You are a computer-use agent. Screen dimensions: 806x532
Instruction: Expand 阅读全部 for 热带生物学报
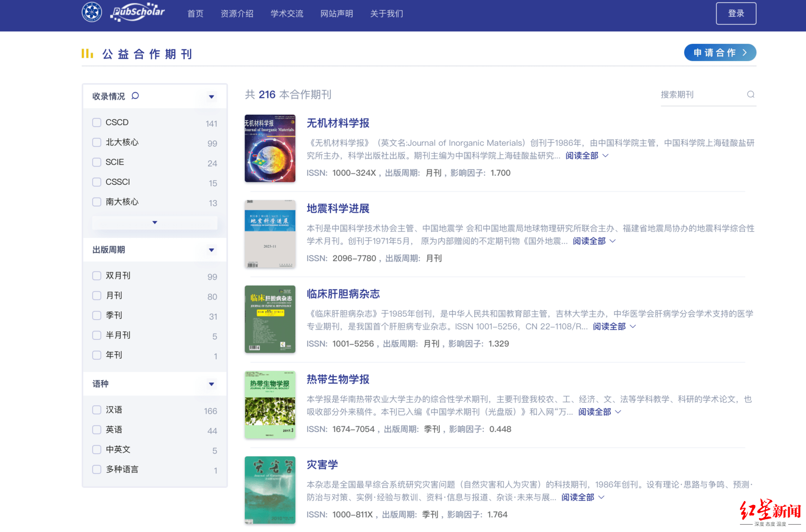tap(599, 412)
